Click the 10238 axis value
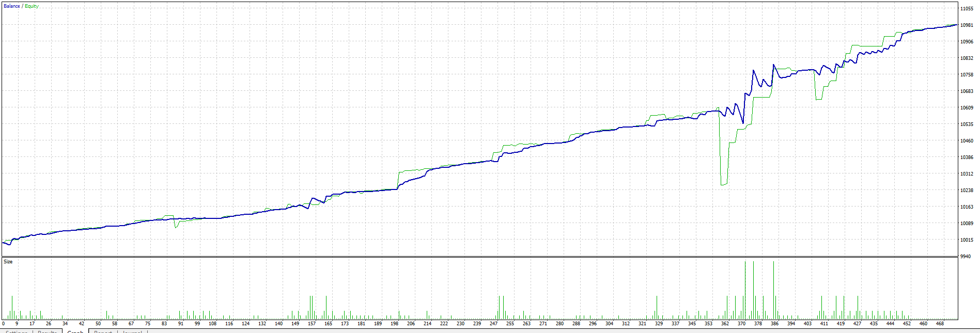 coord(967,190)
